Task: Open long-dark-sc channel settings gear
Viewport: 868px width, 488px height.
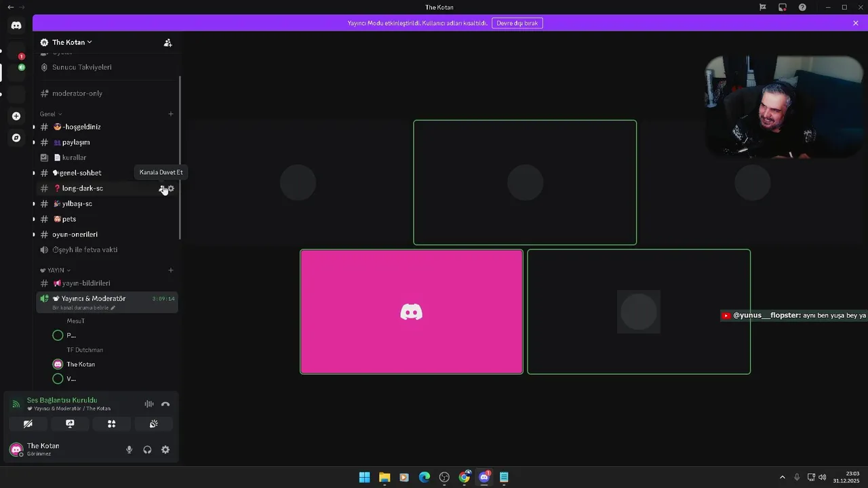Action: click(171, 188)
